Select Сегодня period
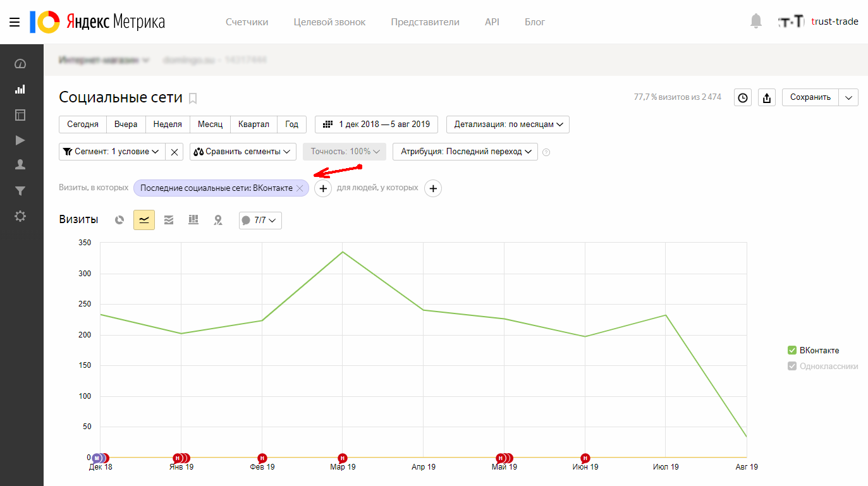The image size is (868, 486). coord(83,125)
